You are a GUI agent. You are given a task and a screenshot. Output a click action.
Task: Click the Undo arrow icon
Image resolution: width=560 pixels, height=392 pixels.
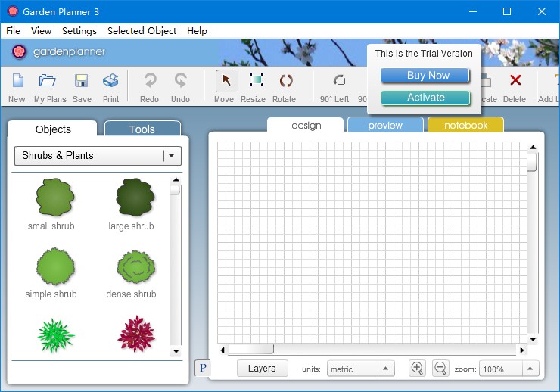181,81
